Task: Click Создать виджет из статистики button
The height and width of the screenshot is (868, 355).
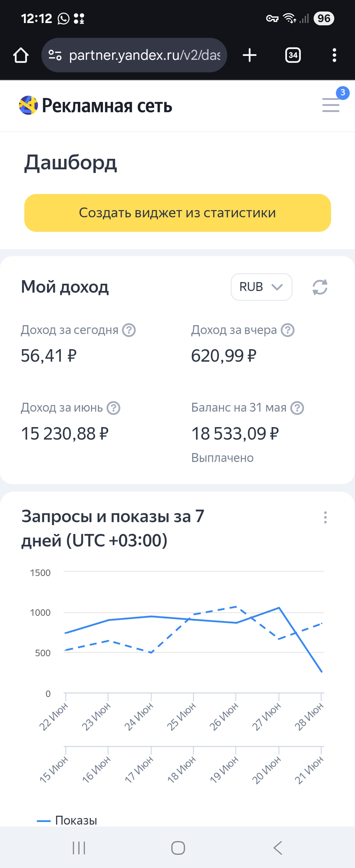Action: [x=177, y=213]
